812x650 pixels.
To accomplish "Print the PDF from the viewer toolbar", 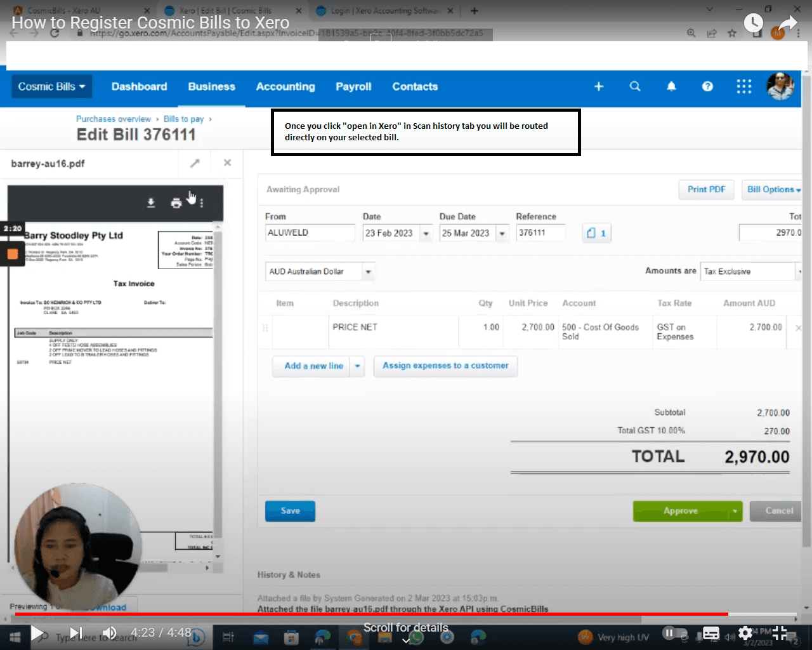I will [176, 203].
